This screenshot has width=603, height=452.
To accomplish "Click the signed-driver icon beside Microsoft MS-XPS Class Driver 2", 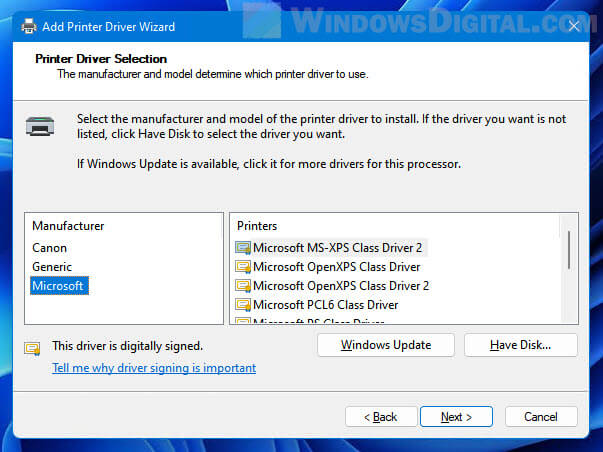I will pos(243,248).
